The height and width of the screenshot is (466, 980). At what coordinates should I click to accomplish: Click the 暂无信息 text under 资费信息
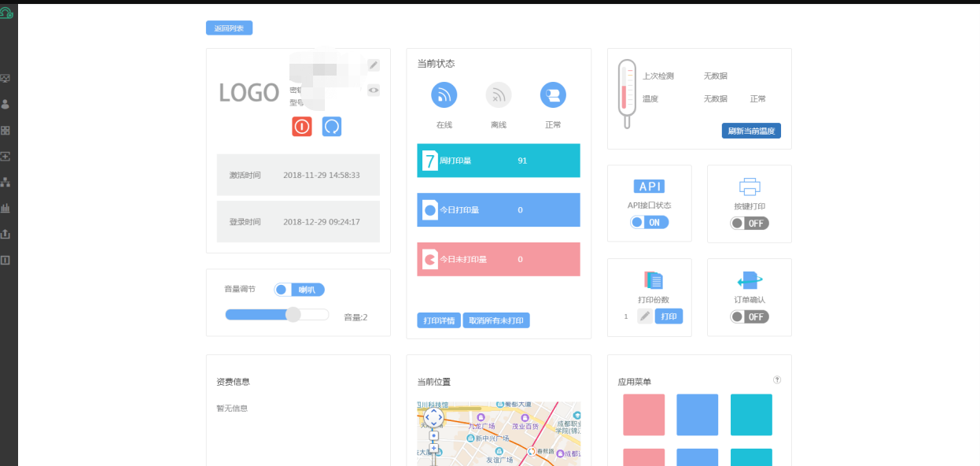232,409
